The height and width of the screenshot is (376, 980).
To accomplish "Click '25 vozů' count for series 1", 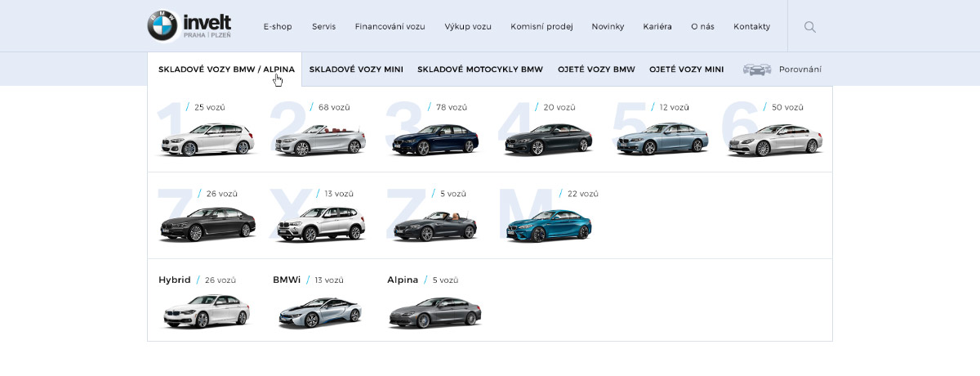I will (x=210, y=107).
